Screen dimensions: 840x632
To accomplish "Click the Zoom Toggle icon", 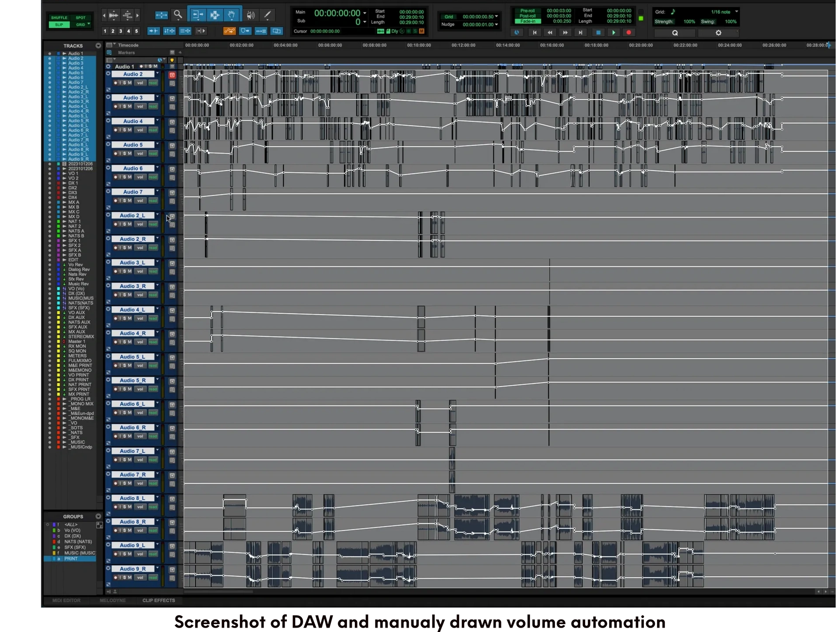I will tap(161, 15).
